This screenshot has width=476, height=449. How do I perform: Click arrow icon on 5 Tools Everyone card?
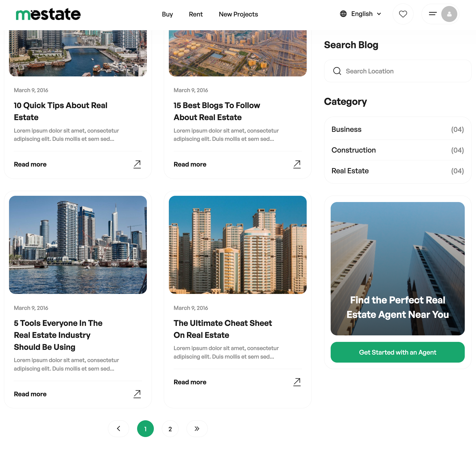click(137, 394)
